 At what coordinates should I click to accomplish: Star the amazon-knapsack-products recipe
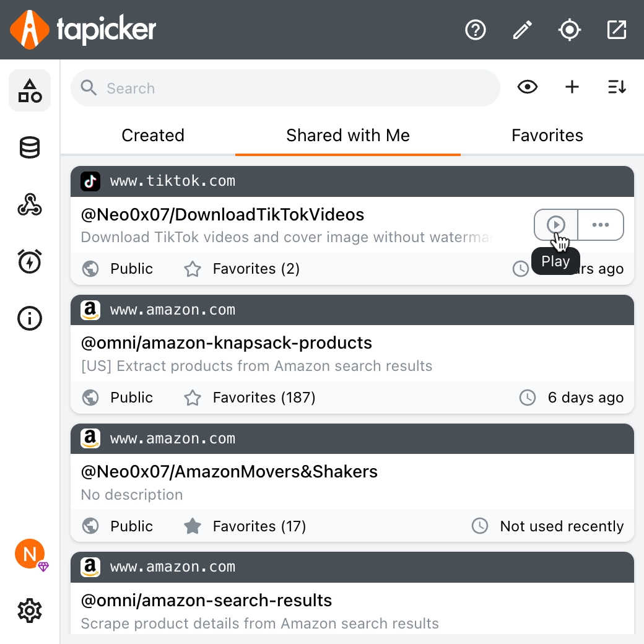[x=193, y=398]
